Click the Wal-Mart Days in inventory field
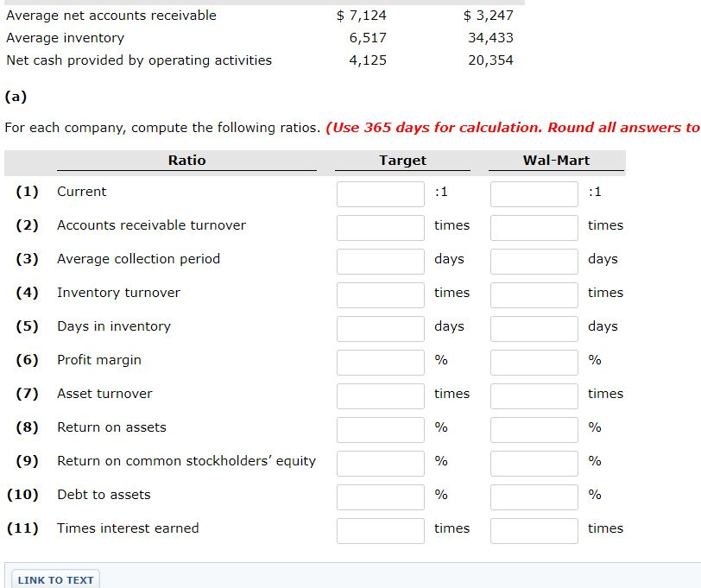 pos(533,328)
